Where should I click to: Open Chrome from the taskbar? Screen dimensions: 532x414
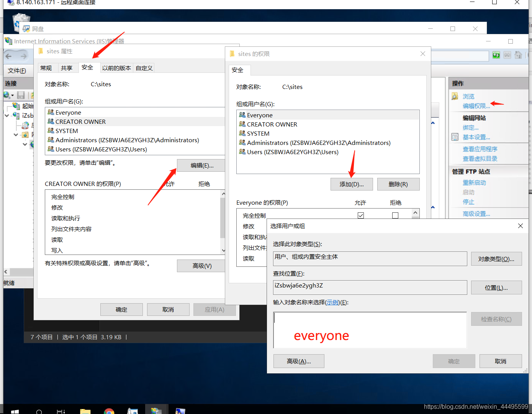109,411
